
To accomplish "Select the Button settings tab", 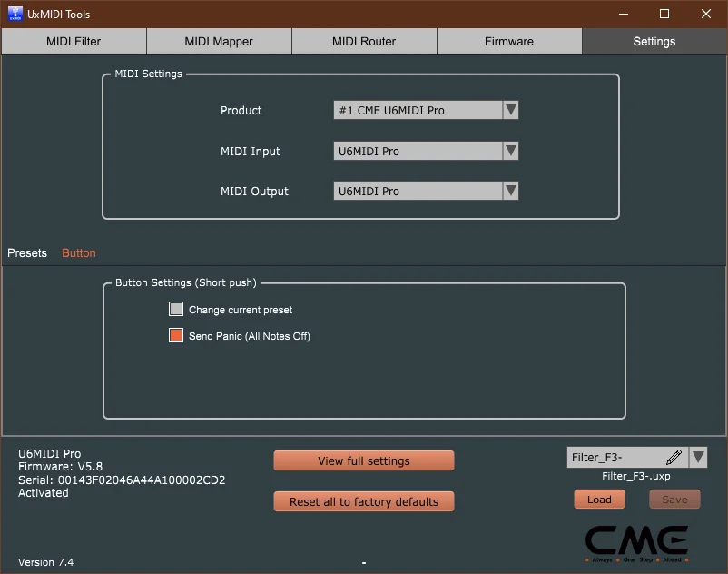I will 78,252.
